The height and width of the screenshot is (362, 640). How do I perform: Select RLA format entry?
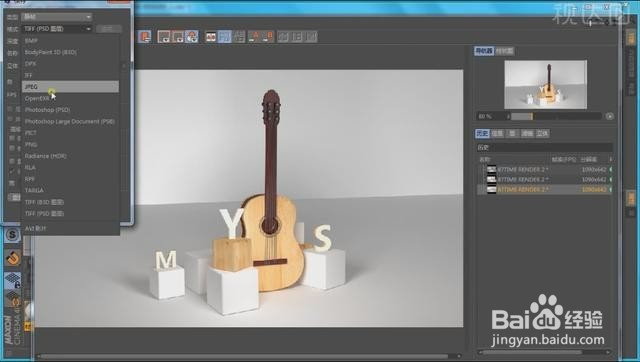point(70,167)
